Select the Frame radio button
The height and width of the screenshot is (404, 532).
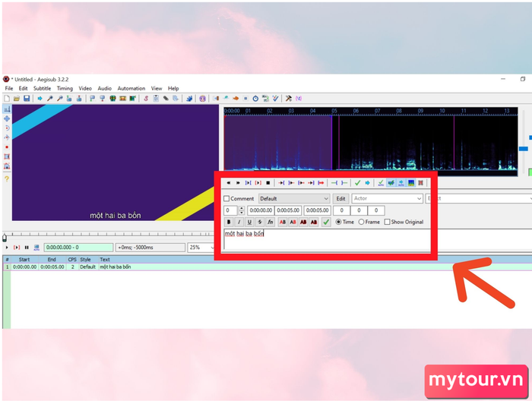point(362,222)
